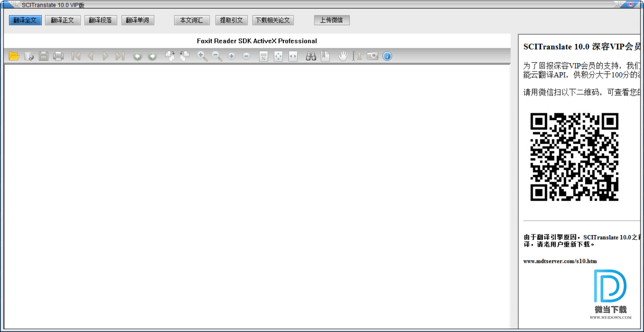Viewport: 644px width, 332px height.
Task: Select the text selection tool
Action: pyautogui.click(x=358, y=56)
